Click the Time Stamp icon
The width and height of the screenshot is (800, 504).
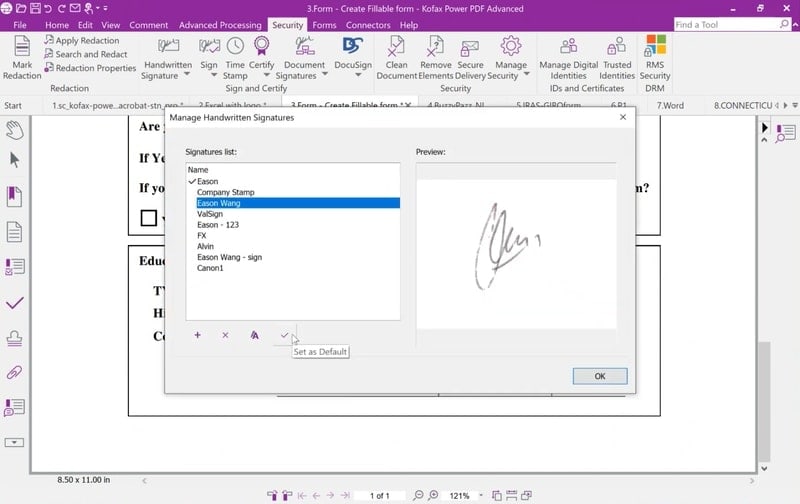[x=235, y=47]
